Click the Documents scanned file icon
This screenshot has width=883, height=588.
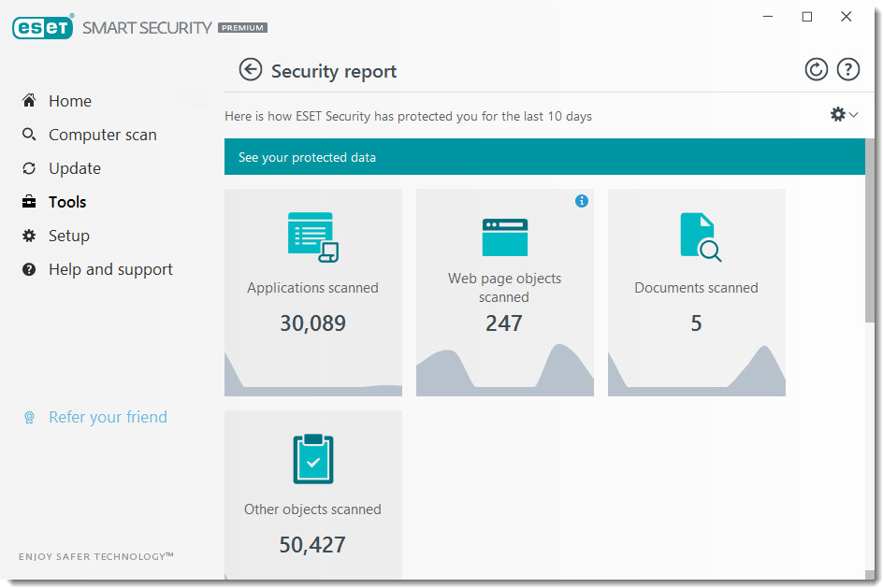(700, 237)
